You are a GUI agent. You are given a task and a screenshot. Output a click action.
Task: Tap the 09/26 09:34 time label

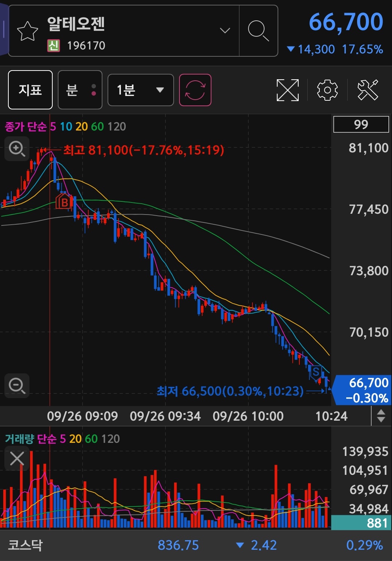(165, 416)
